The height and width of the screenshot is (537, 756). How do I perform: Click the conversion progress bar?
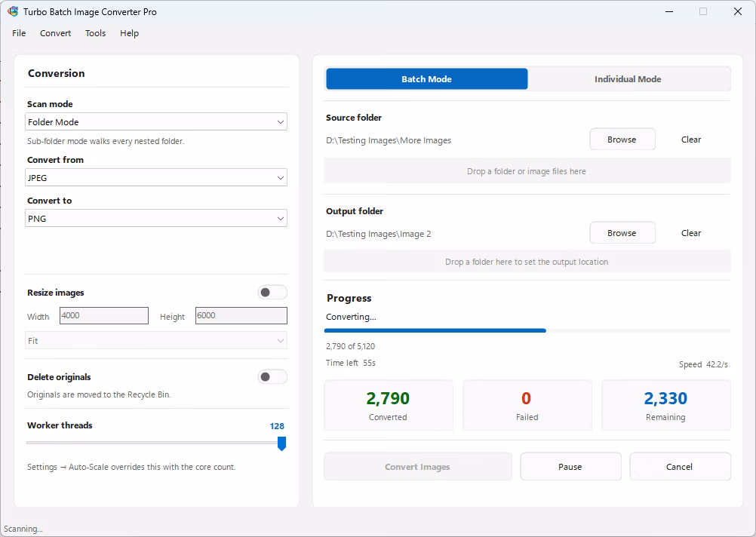[527, 330]
